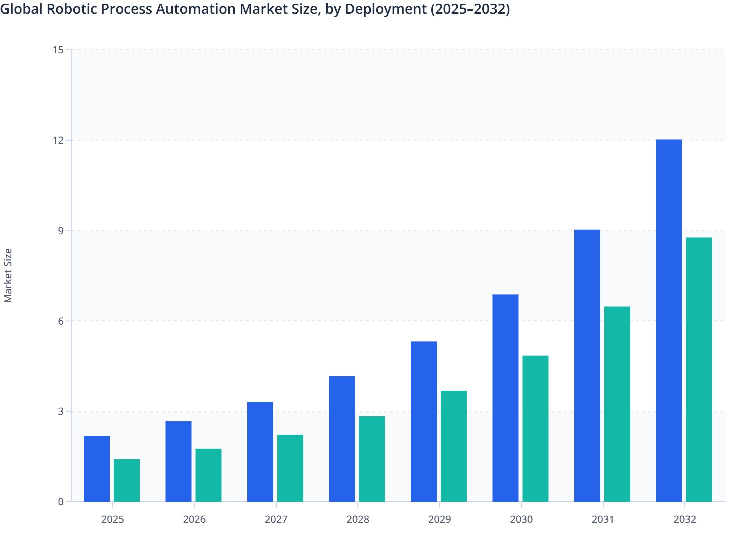754x560 pixels.
Task: Click the tallest blue bar at 2032
Action: pos(668,320)
